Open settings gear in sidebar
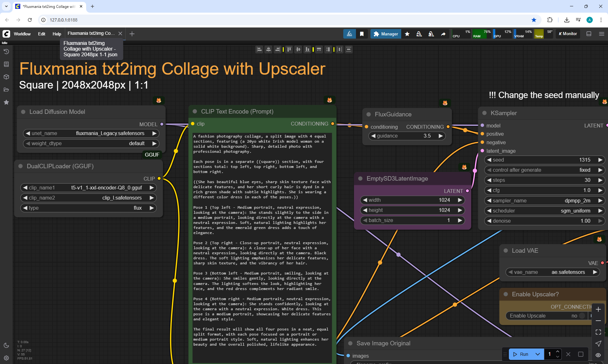Viewport: 608px width, 364px height. pos(6,358)
